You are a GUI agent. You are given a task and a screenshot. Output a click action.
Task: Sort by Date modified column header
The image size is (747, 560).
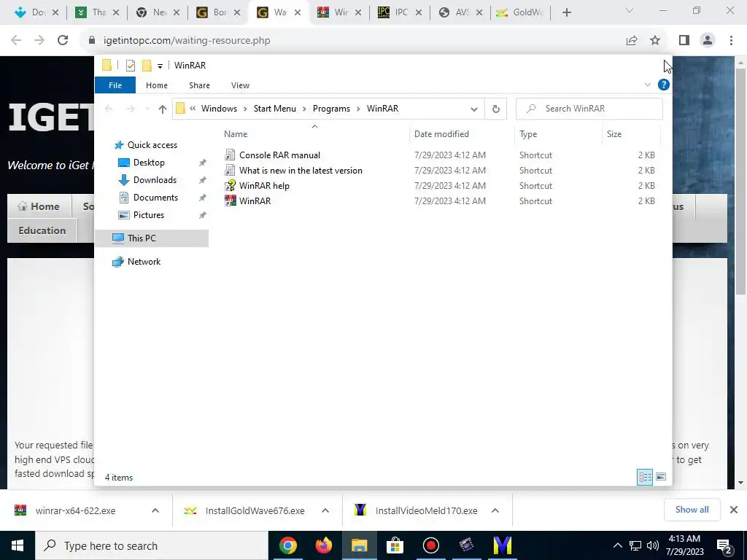click(x=462, y=134)
